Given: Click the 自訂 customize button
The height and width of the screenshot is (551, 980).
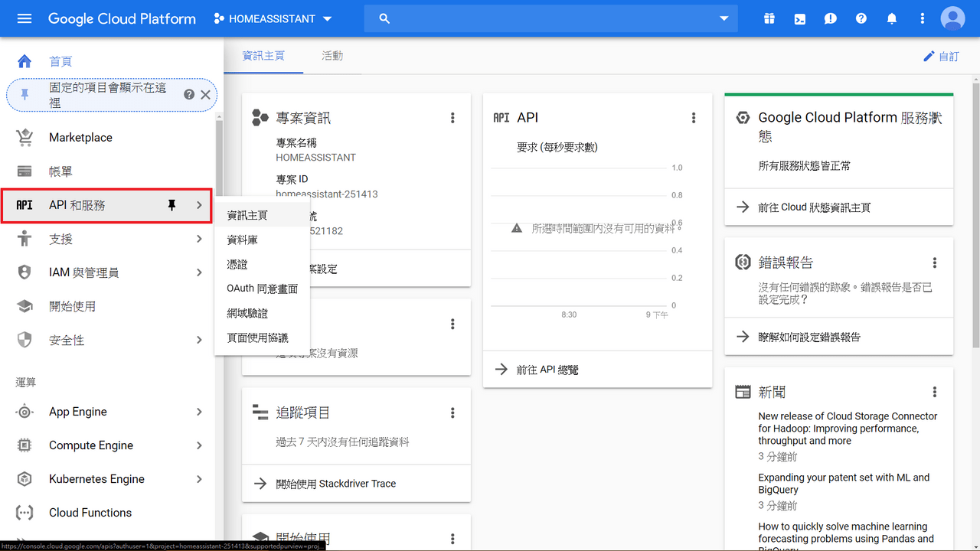Looking at the screenshot, I should coord(941,57).
